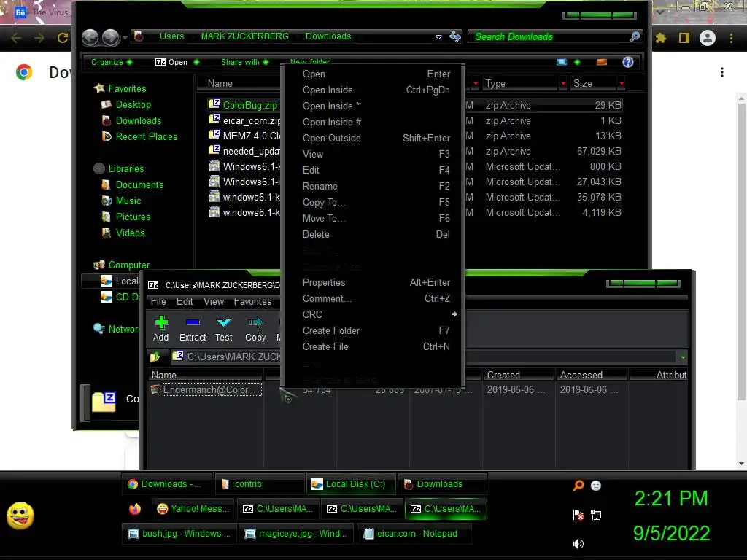Viewport: 747px width, 560px height.
Task: Open 7-Zip File menu
Action: coord(158,301)
